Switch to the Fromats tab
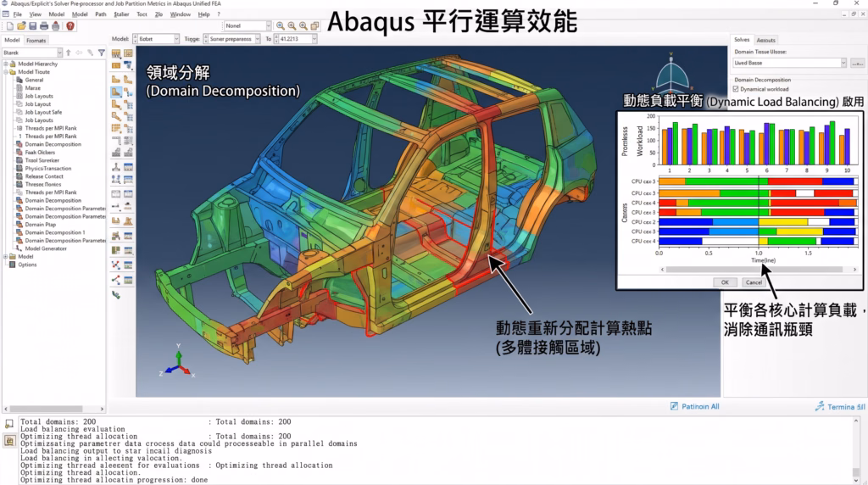The height and width of the screenshot is (485, 868). pyautogui.click(x=36, y=41)
